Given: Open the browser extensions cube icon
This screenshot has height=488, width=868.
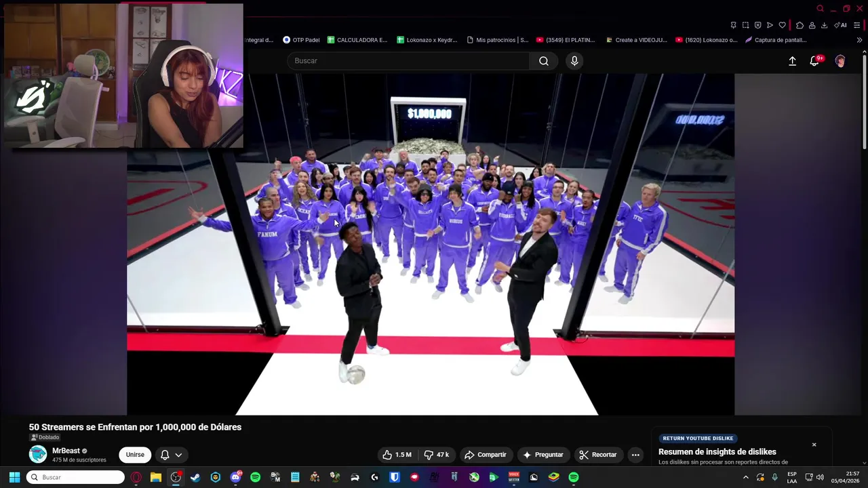Looking at the screenshot, I should (800, 25).
